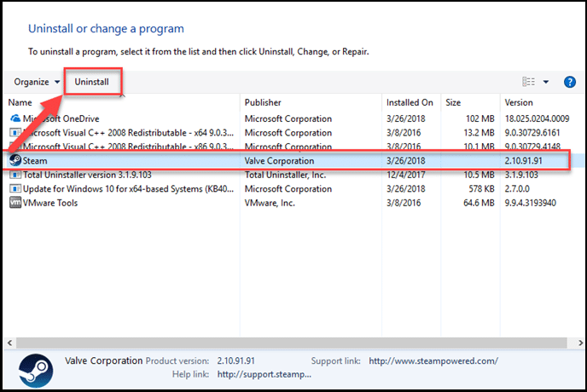This screenshot has height=392, width=587.
Task: Open the view options icon
Action: point(528,82)
